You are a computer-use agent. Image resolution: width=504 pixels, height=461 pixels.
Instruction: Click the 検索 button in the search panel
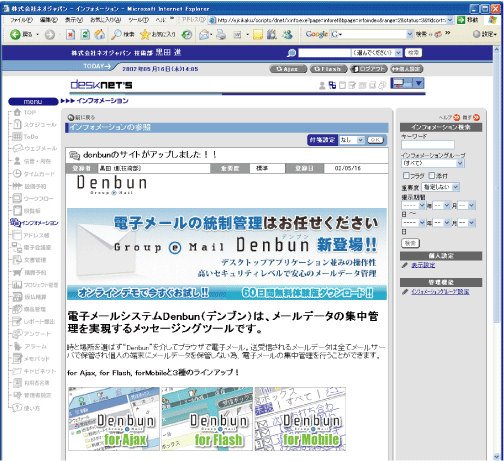click(x=410, y=243)
